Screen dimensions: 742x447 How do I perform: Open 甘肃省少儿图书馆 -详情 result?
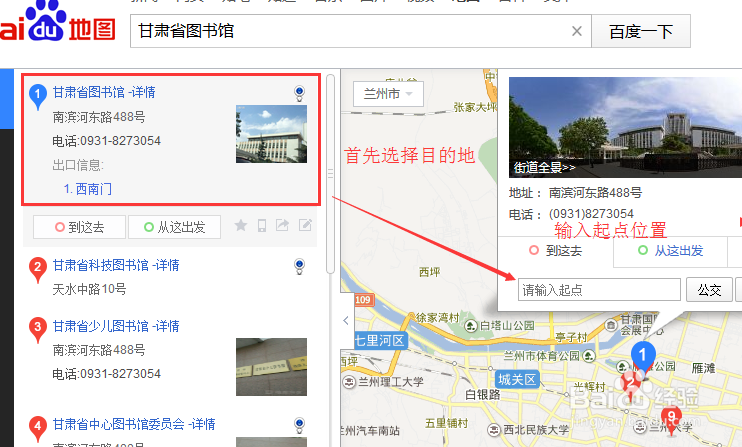click(116, 326)
